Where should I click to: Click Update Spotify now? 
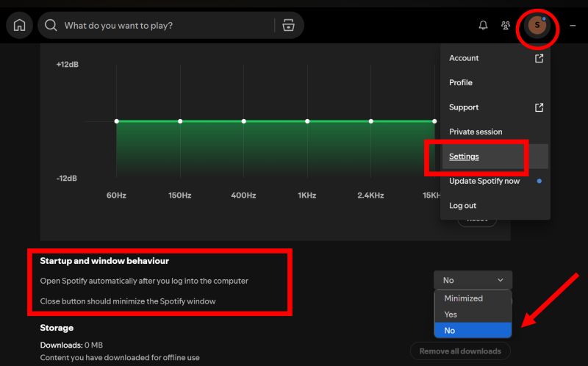tap(484, 181)
